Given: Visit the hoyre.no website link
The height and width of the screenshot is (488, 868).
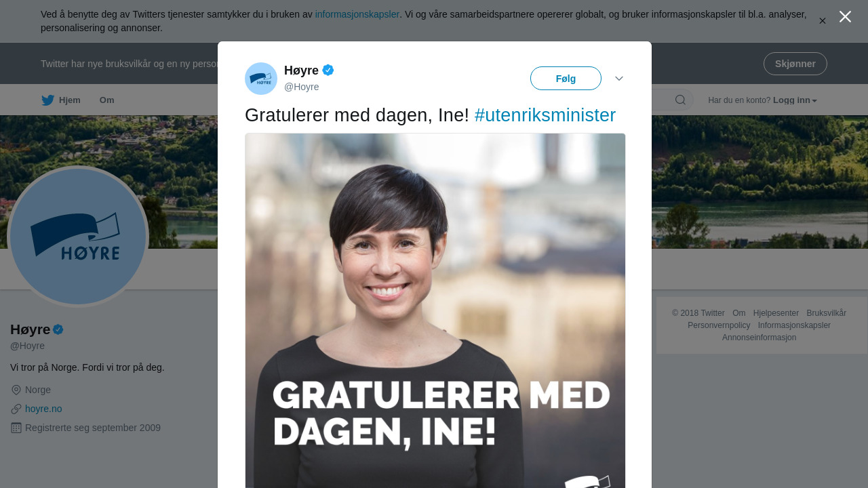Looking at the screenshot, I should click(x=43, y=409).
